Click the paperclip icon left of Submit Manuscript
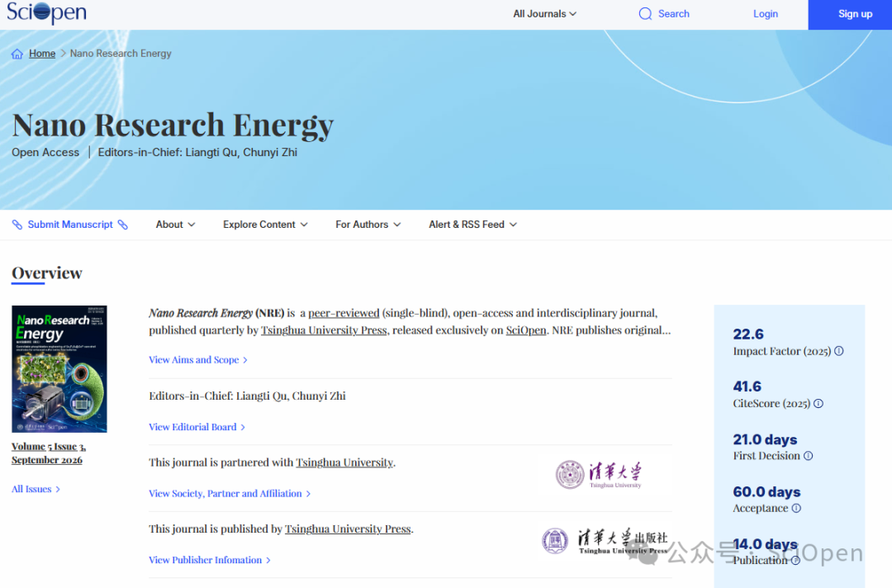The height and width of the screenshot is (588, 892). [x=17, y=225]
